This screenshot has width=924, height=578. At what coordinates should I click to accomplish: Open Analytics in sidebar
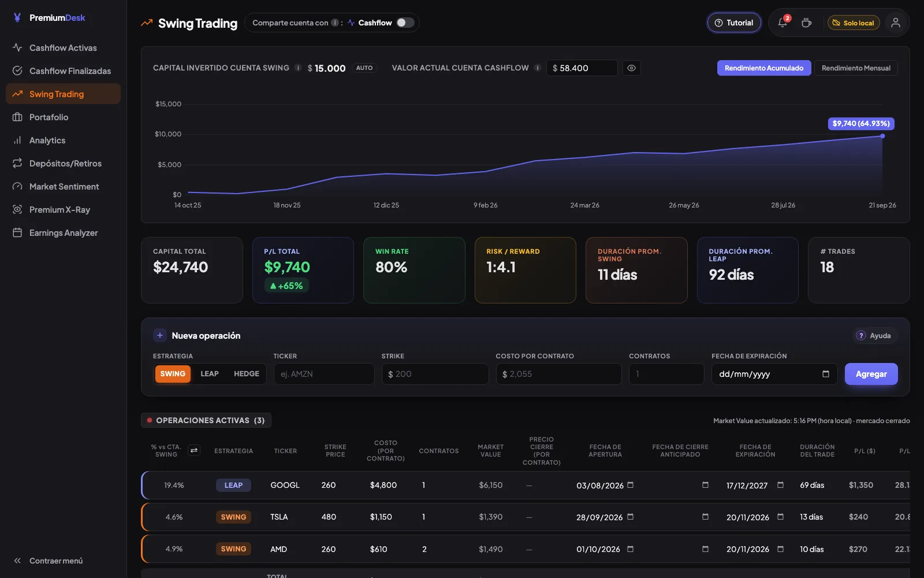coord(63,140)
